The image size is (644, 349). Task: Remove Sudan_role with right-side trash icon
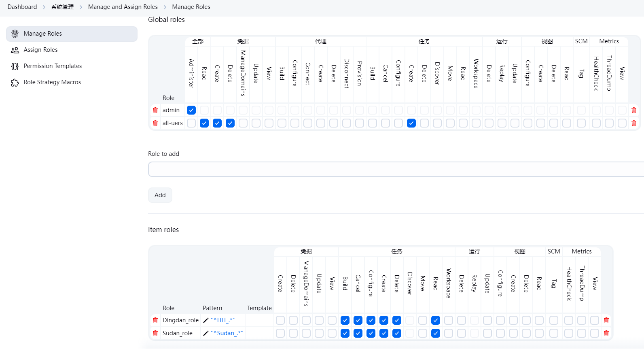606,333
